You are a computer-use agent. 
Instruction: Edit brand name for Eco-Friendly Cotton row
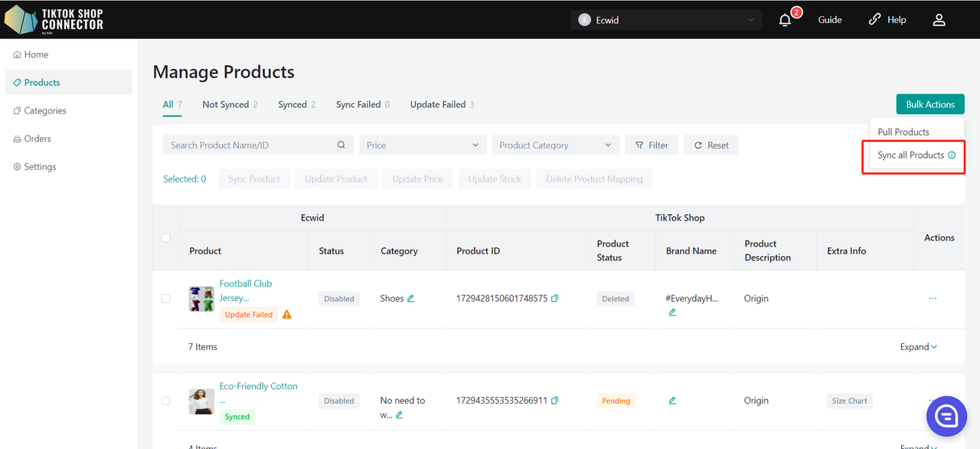tap(672, 400)
